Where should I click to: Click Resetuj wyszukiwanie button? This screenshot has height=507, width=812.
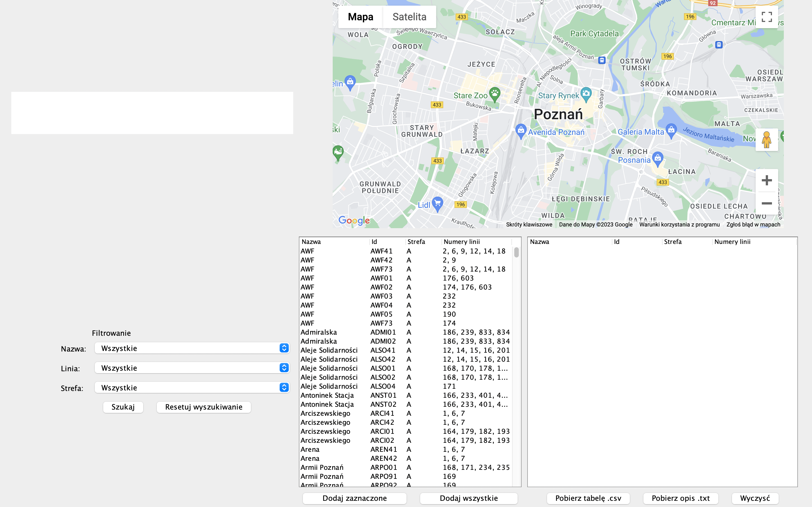click(x=203, y=407)
